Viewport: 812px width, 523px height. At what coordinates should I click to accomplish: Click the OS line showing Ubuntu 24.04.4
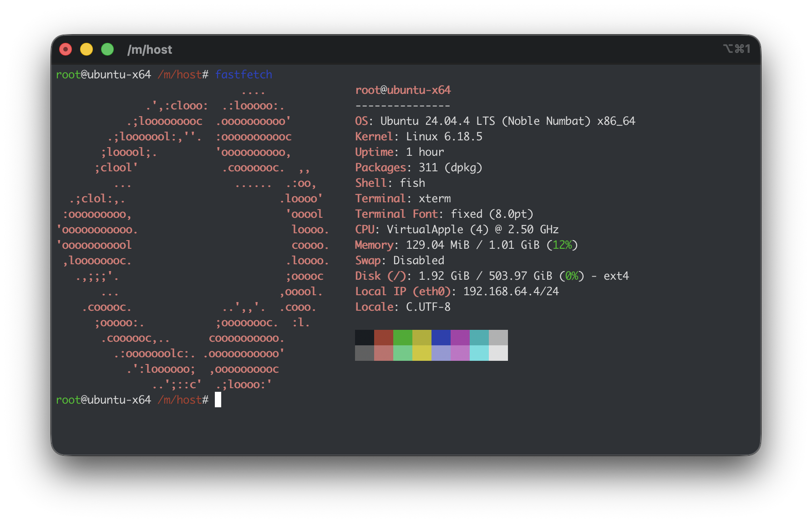pyautogui.click(x=495, y=121)
